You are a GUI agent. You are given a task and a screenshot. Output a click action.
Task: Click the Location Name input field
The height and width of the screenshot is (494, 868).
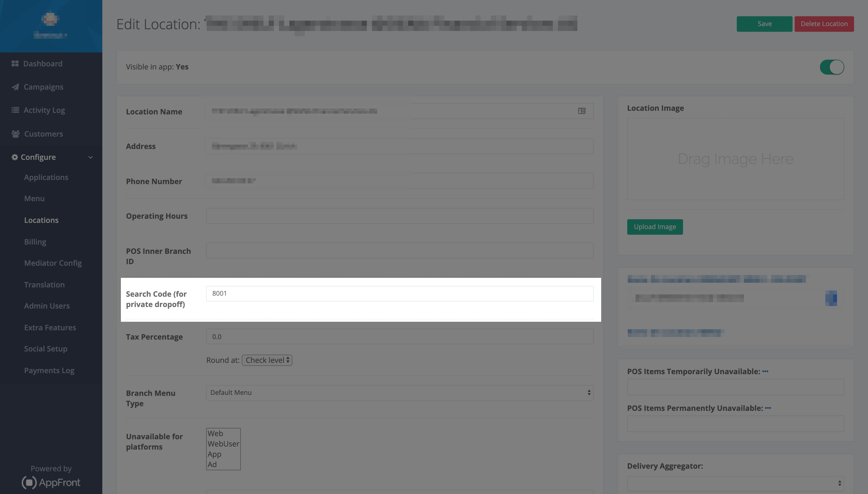click(400, 111)
